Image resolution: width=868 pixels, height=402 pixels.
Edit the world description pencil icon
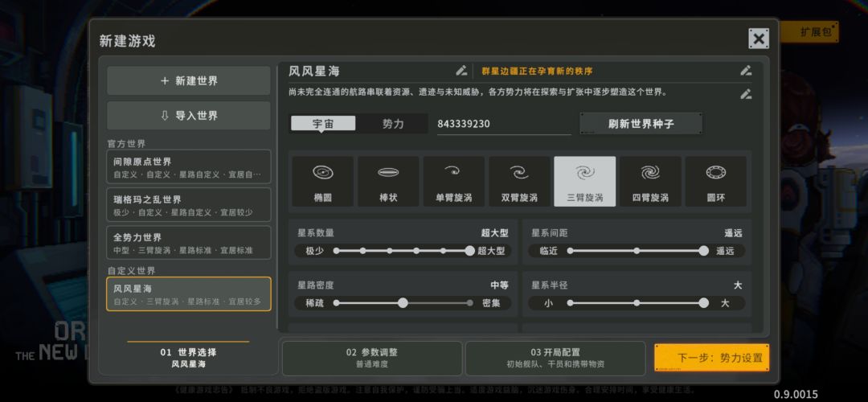coord(746,94)
